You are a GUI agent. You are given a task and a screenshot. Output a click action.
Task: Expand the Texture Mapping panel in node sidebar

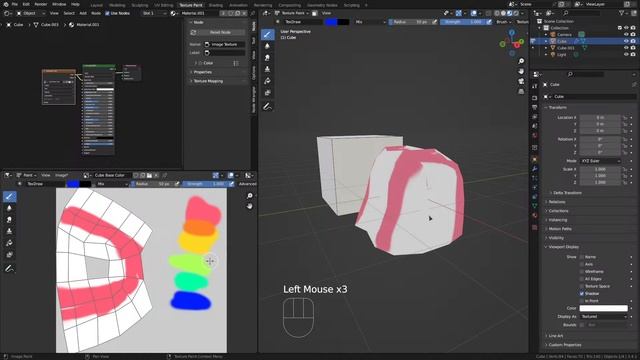click(208, 81)
